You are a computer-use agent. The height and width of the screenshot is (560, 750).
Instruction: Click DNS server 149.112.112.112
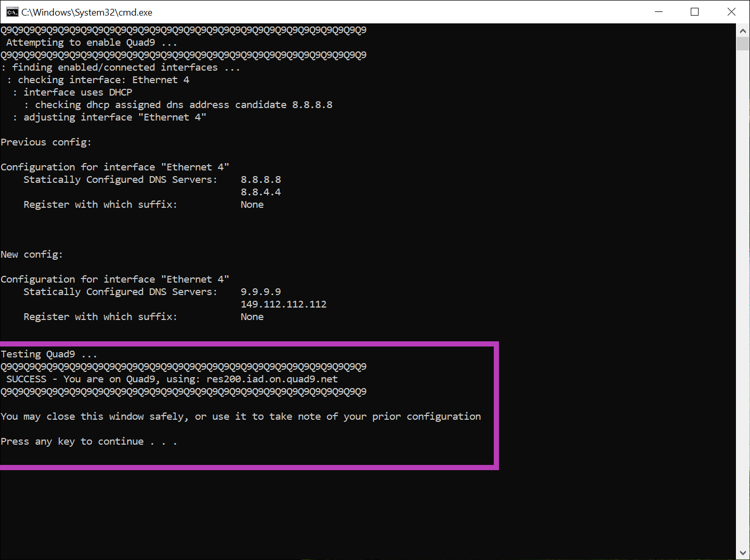pos(284,304)
